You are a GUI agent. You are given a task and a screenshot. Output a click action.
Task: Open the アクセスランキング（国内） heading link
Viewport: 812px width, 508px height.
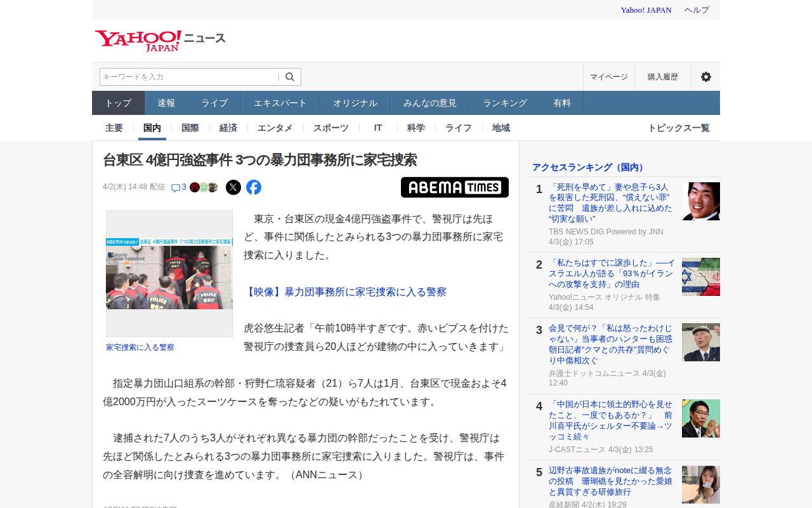[x=589, y=167]
